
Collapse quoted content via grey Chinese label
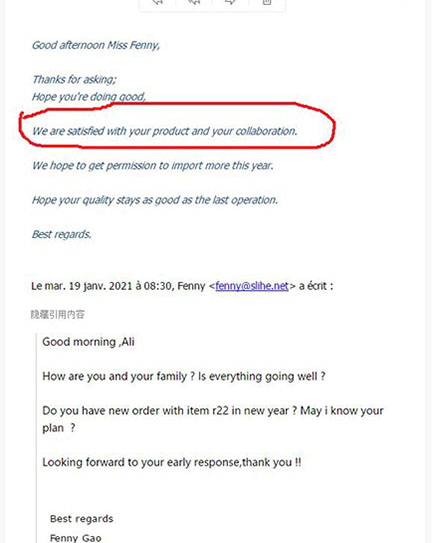click(x=58, y=314)
